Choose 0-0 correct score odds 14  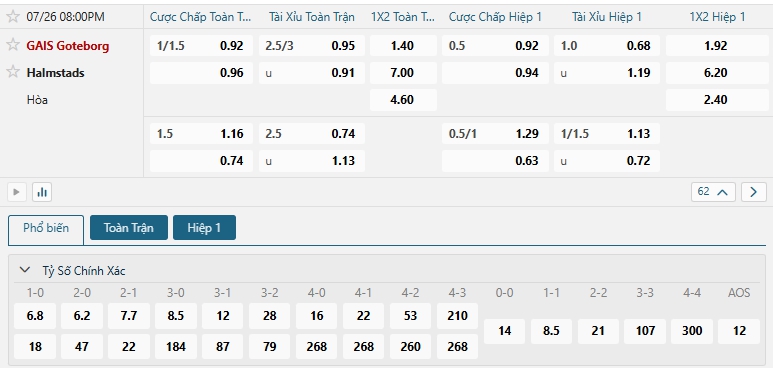point(504,331)
